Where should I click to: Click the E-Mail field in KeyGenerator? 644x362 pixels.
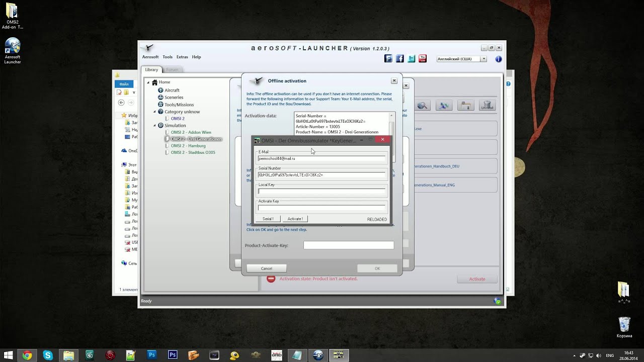point(321,158)
